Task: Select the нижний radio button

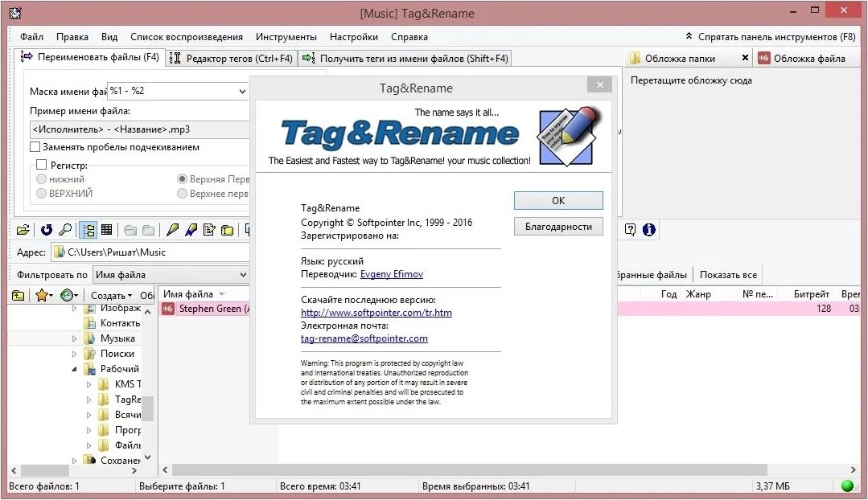Action: coord(41,179)
